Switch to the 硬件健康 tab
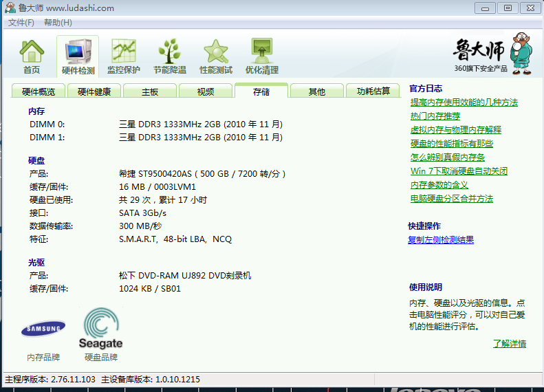 tap(94, 91)
